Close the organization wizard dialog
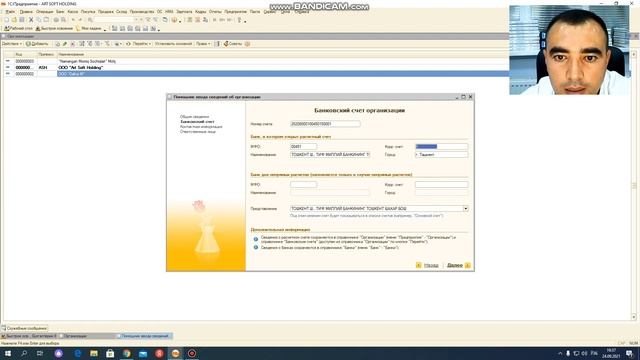Screen dimensions: 640x360 470,97
